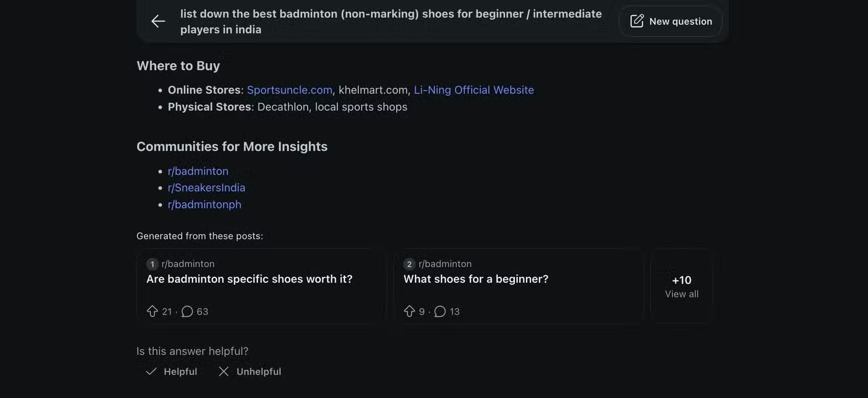This screenshot has height=398, width=868.
Task: Expand the +10 View all posts panel
Action: coord(681,286)
